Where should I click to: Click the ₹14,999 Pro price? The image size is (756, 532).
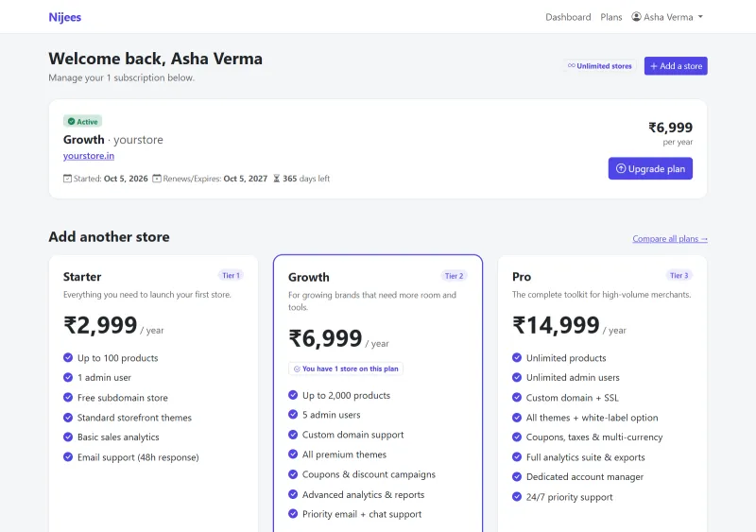[x=556, y=325]
